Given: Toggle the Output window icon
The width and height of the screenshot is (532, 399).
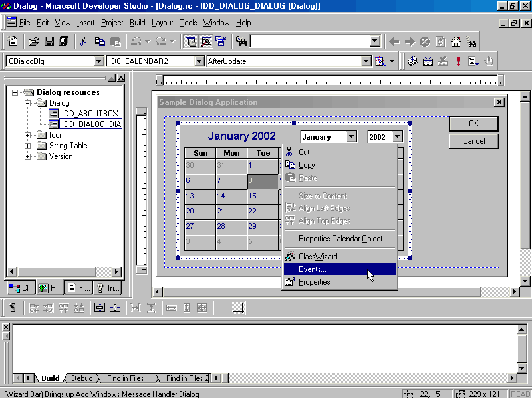Looking at the screenshot, I should 206,41.
